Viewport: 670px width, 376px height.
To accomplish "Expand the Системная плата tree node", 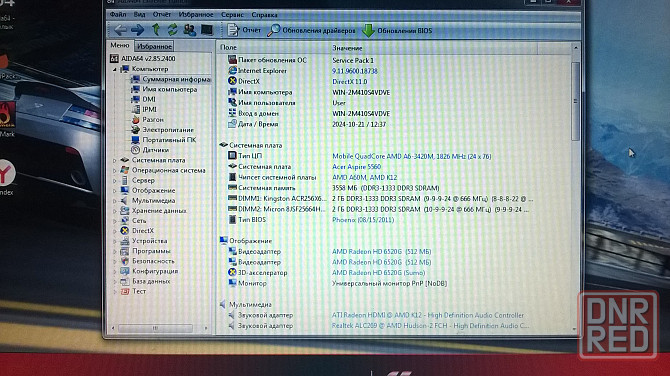I will pos(115,161).
